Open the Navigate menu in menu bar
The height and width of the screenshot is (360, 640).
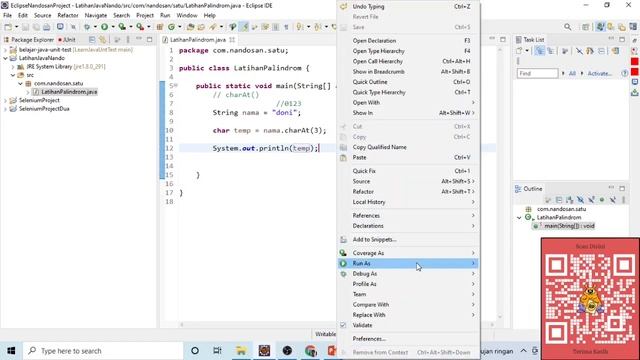[96, 15]
